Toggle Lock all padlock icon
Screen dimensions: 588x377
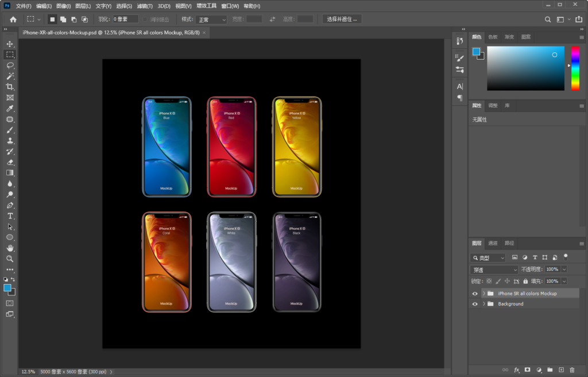[x=525, y=281]
